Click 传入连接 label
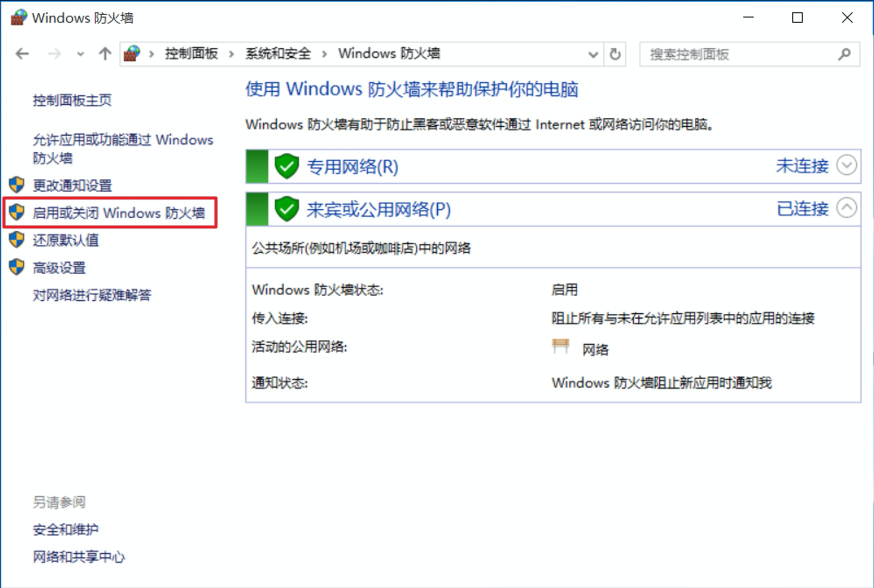 (x=280, y=318)
